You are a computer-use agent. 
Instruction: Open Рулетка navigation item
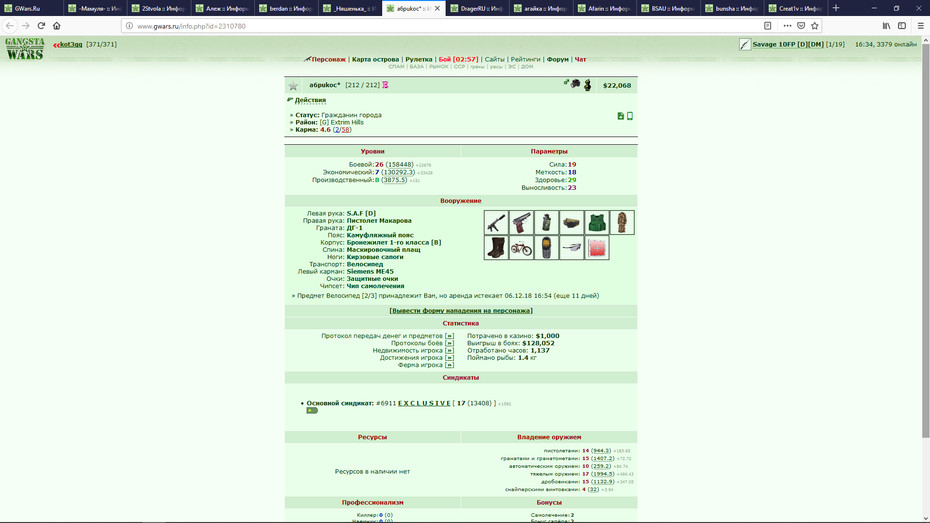pos(419,59)
